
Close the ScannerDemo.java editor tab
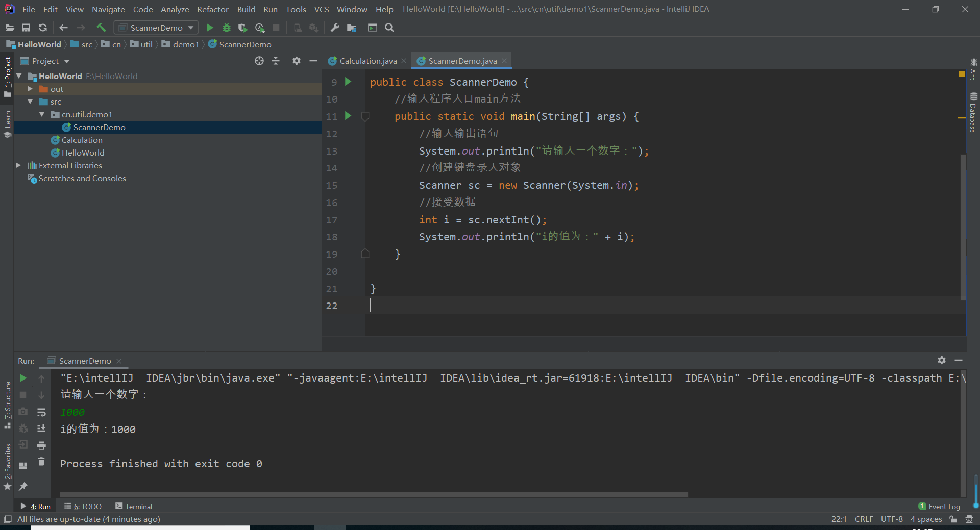click(x=504, y=61)
